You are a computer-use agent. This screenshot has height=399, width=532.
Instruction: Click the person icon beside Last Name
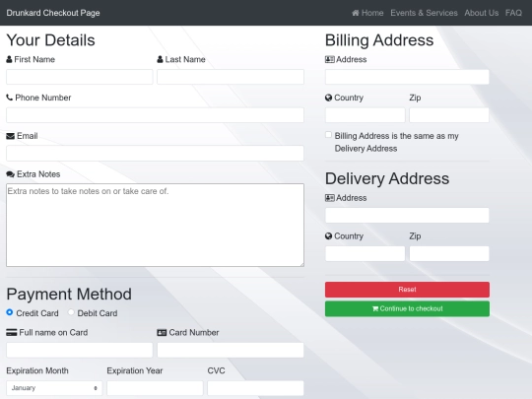(x=161, y=59)
